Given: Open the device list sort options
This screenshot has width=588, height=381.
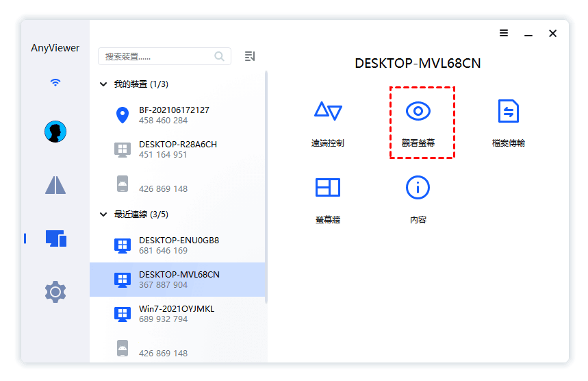Looking at the screenshot, I should tap(250, 56).
